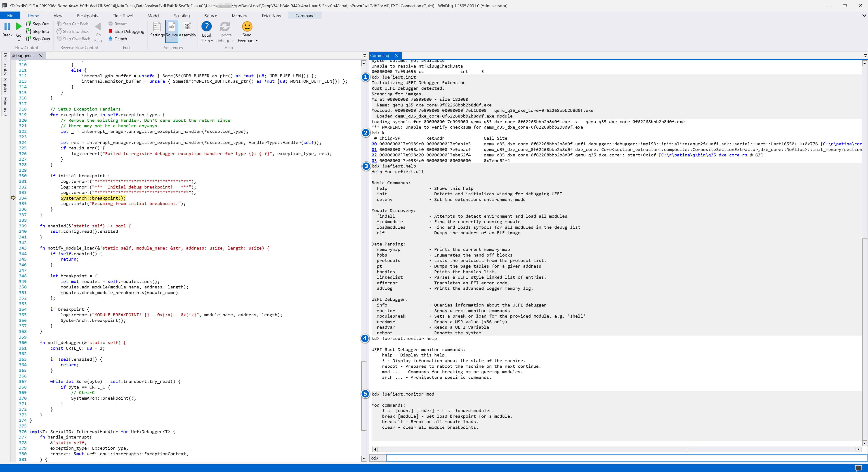Screen dimensions: 868x472
Task: Click source pane scroll down arrow
Action: pyautogui.click(x=363, y=458)
